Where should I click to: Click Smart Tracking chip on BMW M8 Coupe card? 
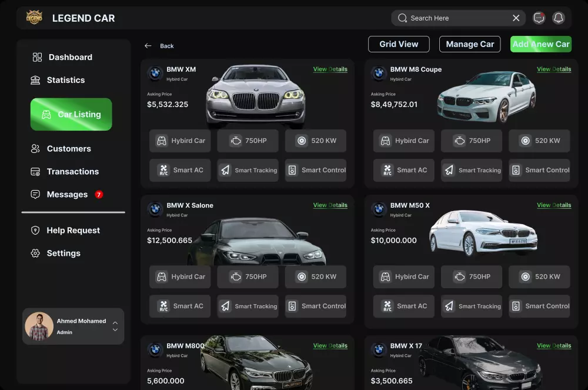pos(472,170)
